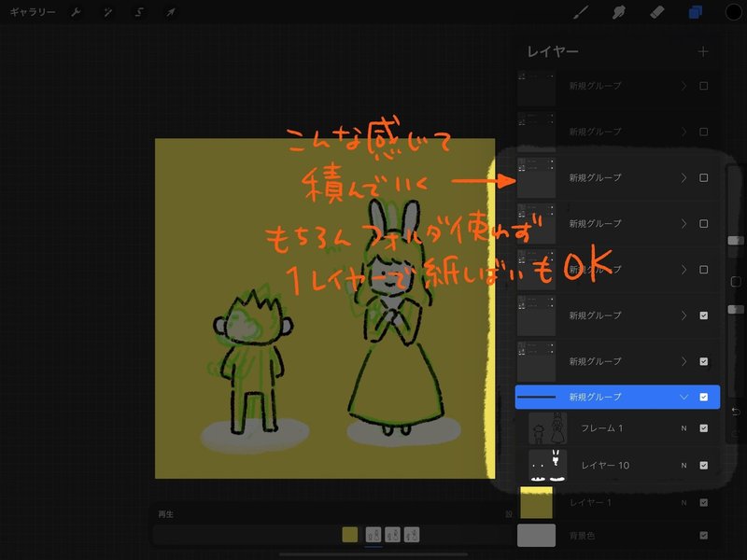Click the brush size slider handle

736,241
